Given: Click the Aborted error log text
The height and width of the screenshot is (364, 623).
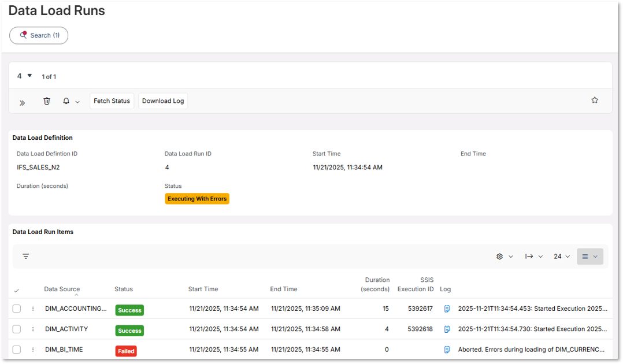Looking at the screenshot, I should click(x=531, y=350).
